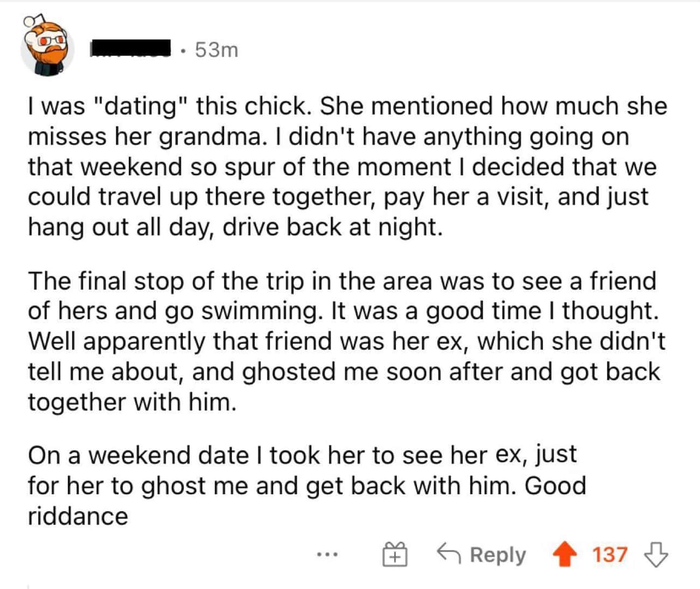700x589 pixels.
Task: Open the three-dot more options menu
Action: click(x=327, y=555)
